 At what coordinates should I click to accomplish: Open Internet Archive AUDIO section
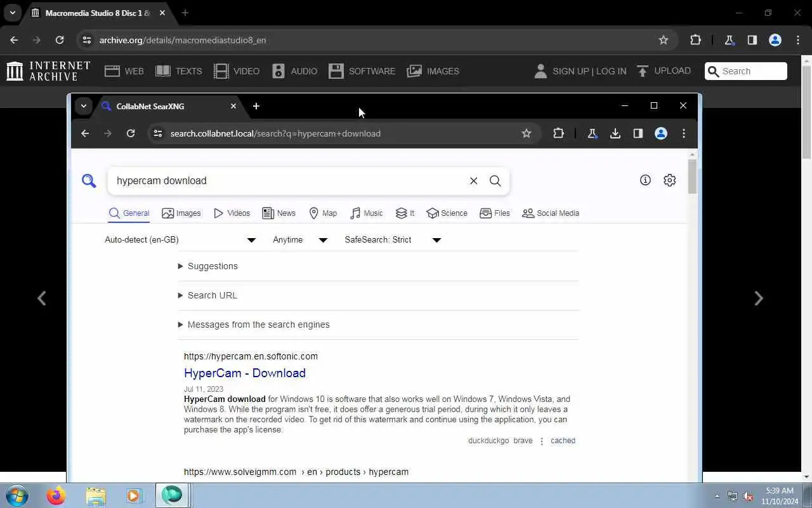coord(294,71)
